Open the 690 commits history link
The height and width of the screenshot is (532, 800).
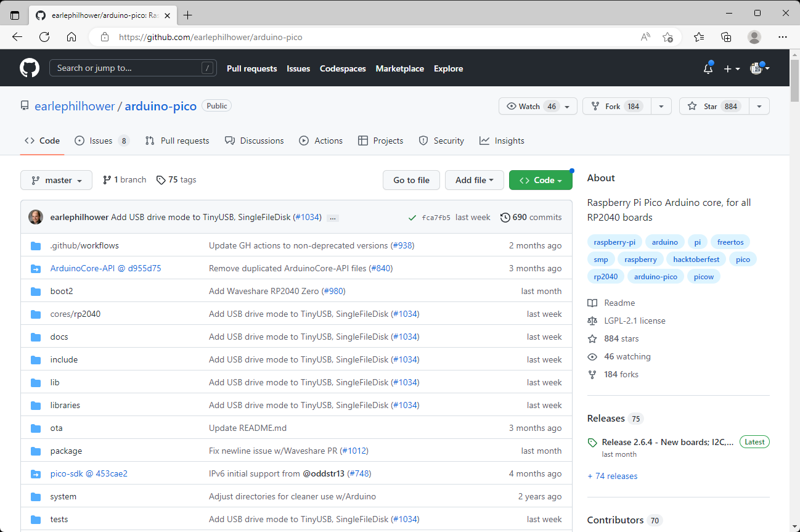point(531,217)
